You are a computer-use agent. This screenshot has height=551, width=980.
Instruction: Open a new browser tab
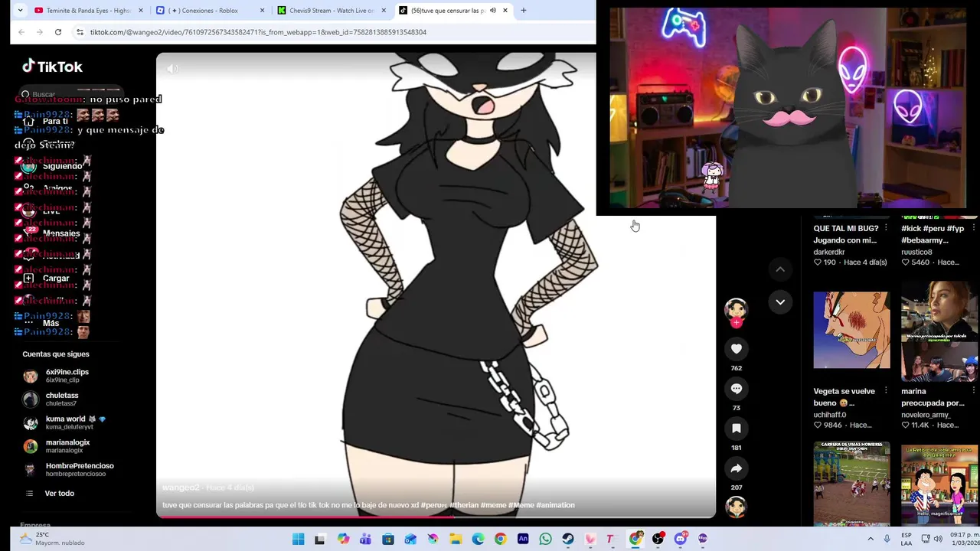[524, 11]
